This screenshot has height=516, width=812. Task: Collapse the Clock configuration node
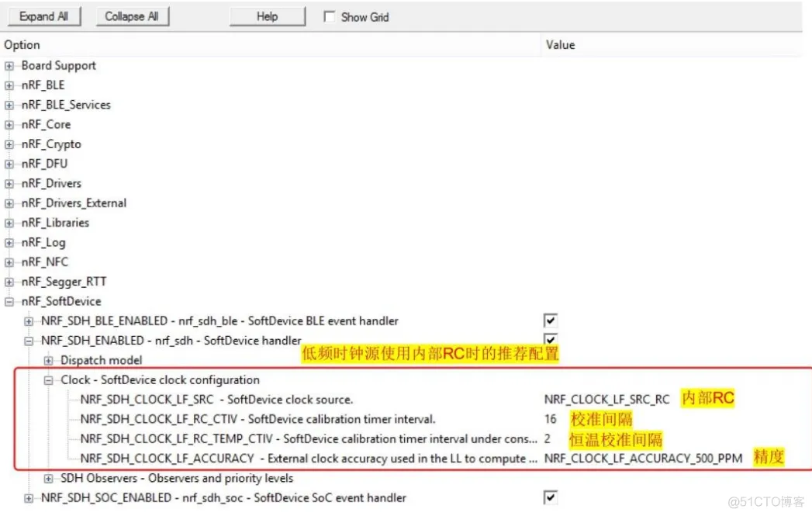pos(49,381)
